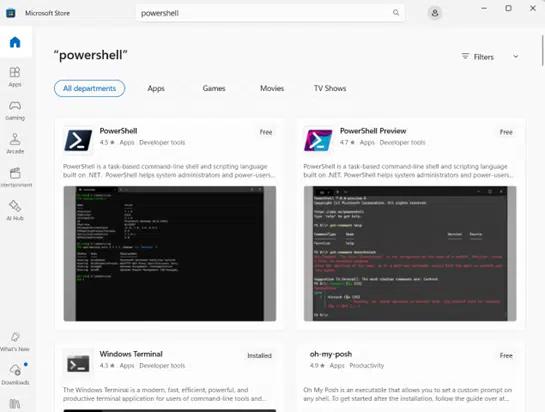545x412 pixels.
Task: Click Free label on PowerShell Preview card
Action: (x=506, y=132)
